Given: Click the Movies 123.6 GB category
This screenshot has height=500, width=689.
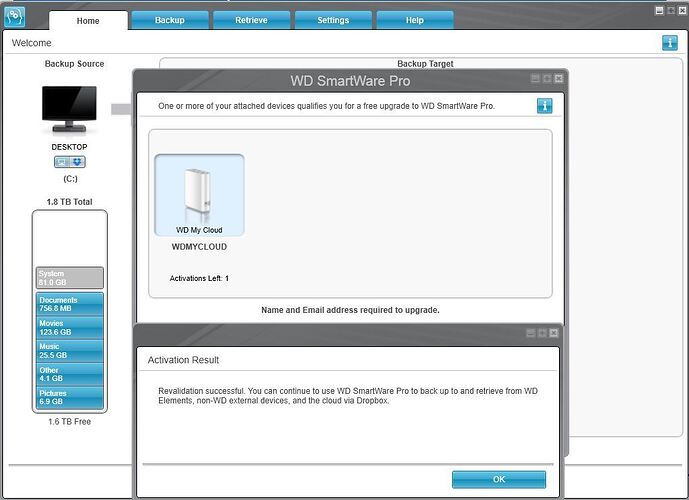Looking at the screenshot, I should coord(69,328).
